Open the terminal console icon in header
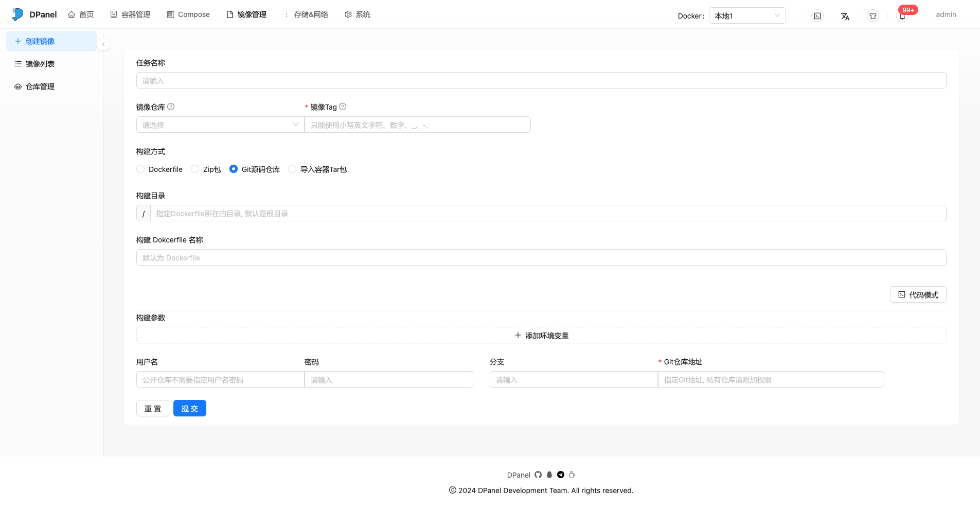This screenshot has width=980, height=508. pos(817,16)
